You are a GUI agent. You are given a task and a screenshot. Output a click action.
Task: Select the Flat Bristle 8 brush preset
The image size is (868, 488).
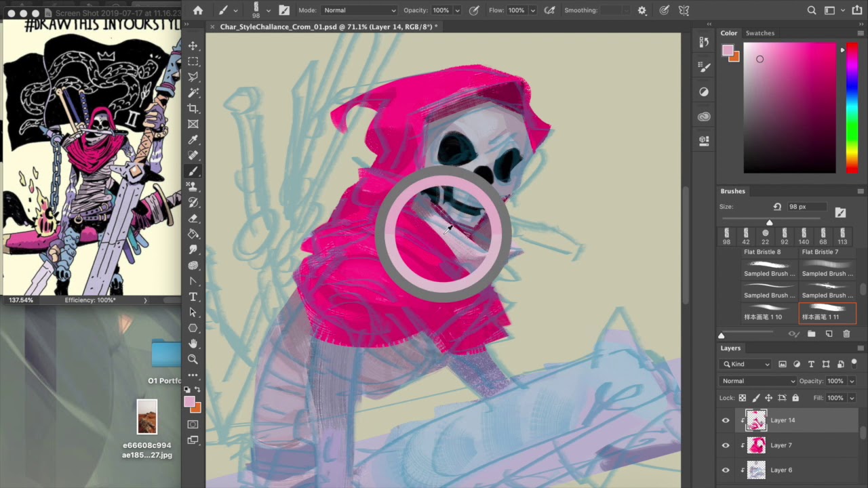pyautogui.click(x=762, y=252)
